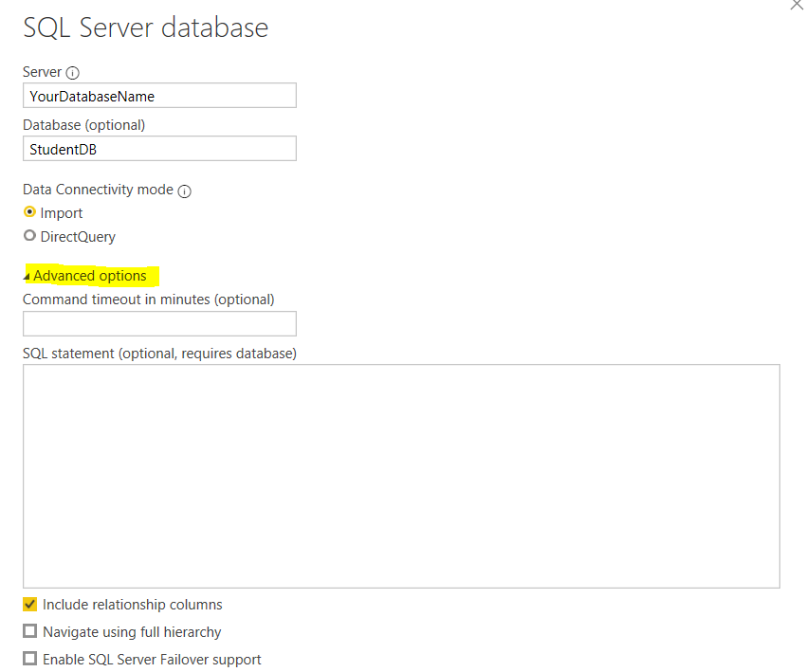Click the 'Data Connectivity mode' label text
The image size is (806, 672).
point(99,190)
